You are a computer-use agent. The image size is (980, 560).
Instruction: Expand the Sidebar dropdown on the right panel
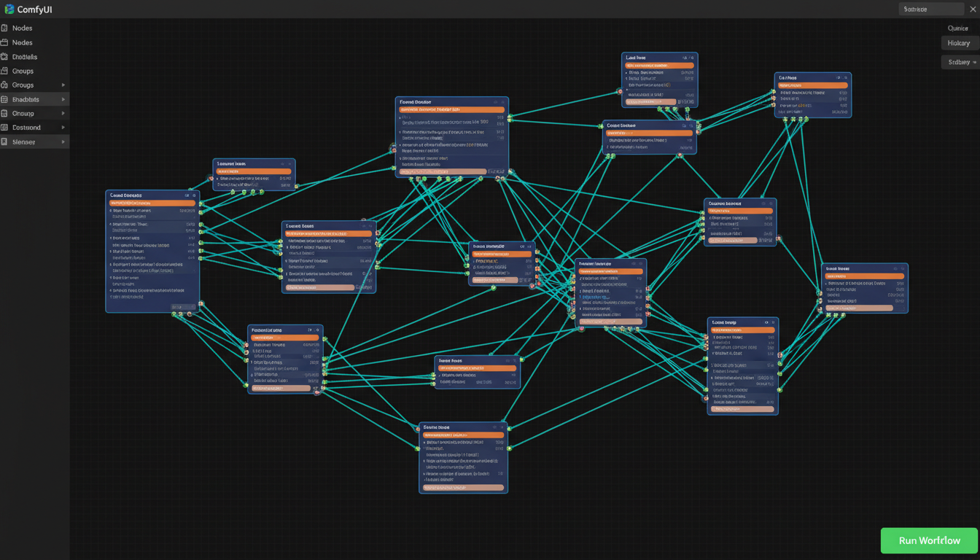pos(960,61)
